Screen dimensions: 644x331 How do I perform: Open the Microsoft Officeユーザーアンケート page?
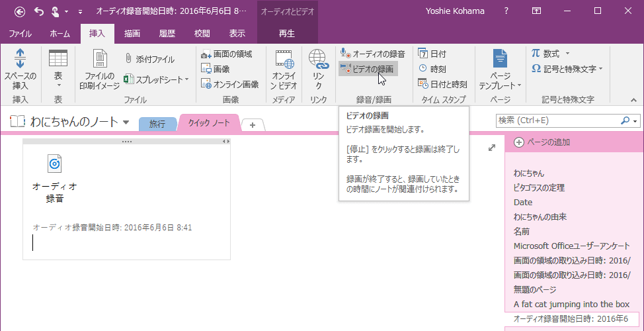(x=572, y=246)
